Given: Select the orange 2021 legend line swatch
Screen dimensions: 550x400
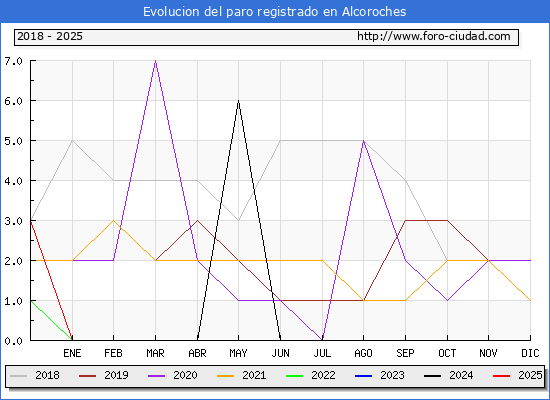Looking at the screenshot, I should [x=226, y=376].
